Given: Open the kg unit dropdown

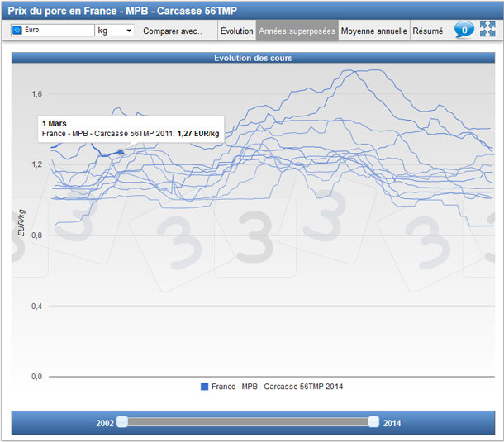Looking at the screenshot, I should coord(115,31).
